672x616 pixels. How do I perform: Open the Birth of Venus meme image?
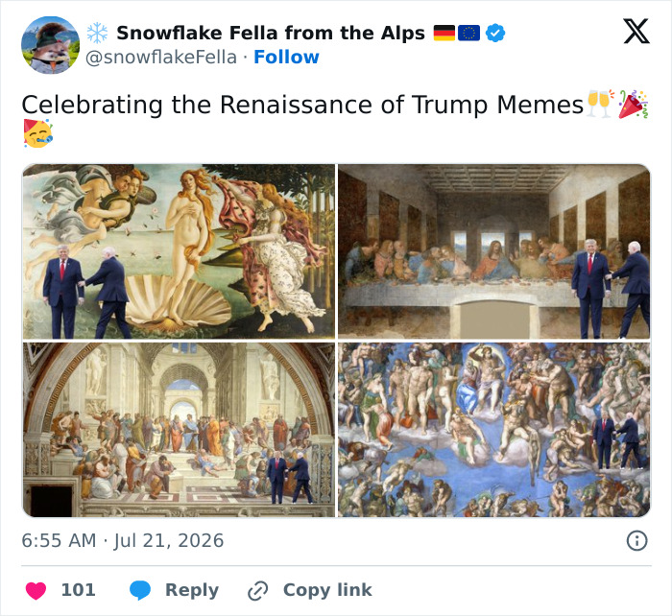point(179,251)
